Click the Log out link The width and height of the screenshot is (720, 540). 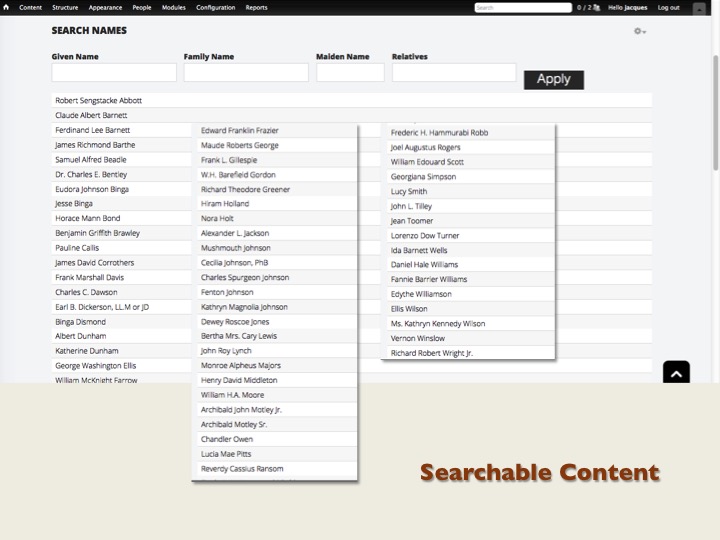click(x=668, y=7)
